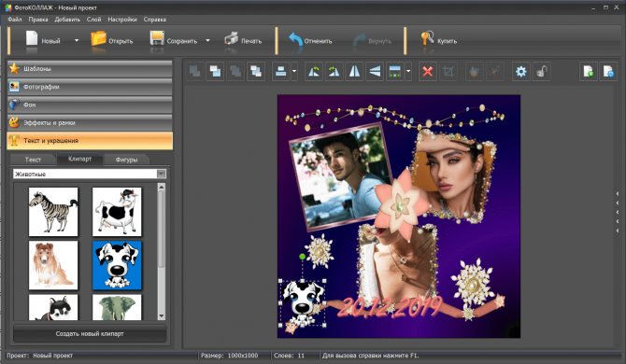Click the bring layer forward icon
The image size is (626, 364).
click(x=256, y=71)
